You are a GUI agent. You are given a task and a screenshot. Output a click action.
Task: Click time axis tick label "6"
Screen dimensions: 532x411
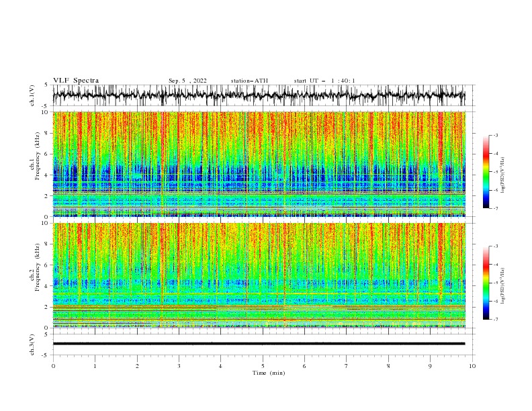click(304, 366)
